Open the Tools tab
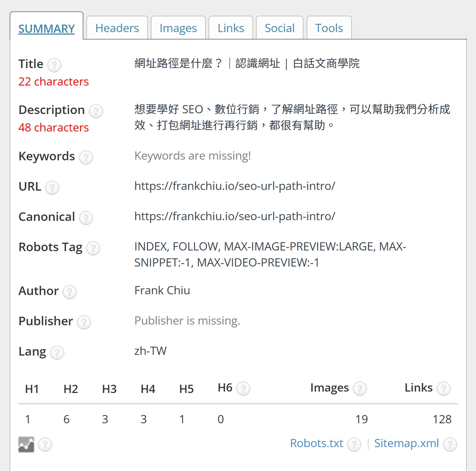This screenshot has width=476, height=471. [x=329, y=28]
